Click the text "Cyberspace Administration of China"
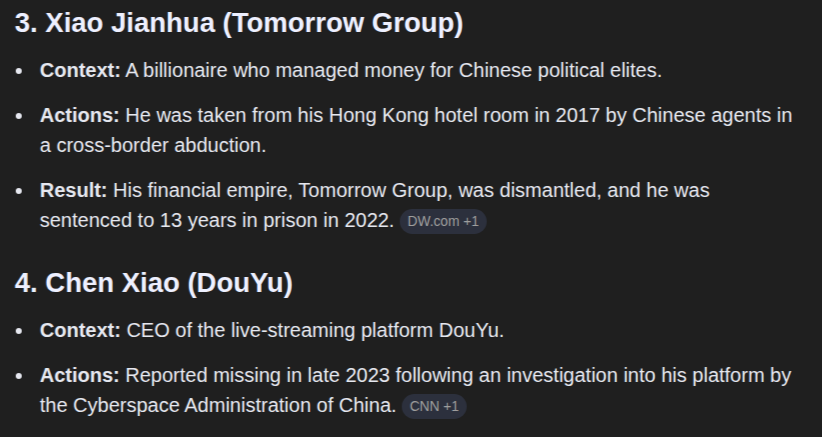Image resolution: width=822 pixels, height=437 pixels. tap(234, 405)
